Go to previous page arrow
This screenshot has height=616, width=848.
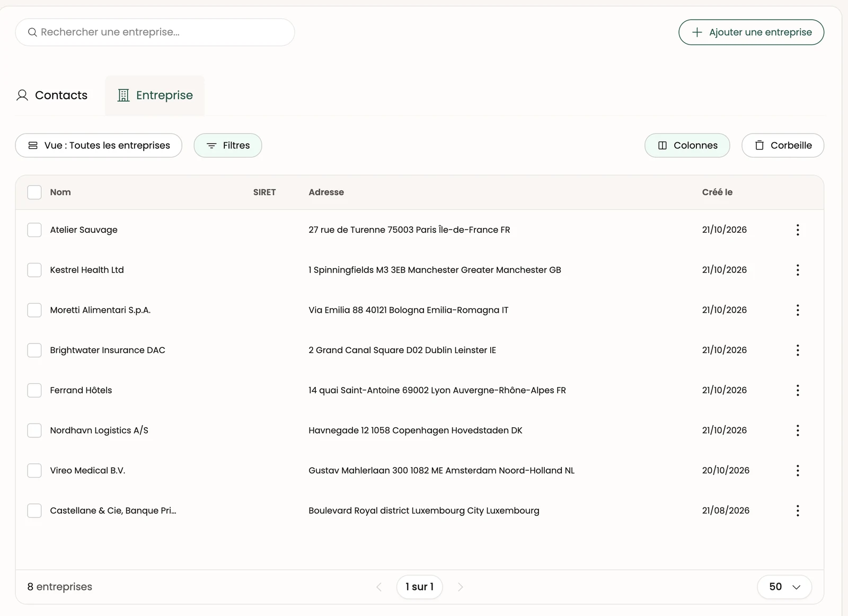coord(379,587)
